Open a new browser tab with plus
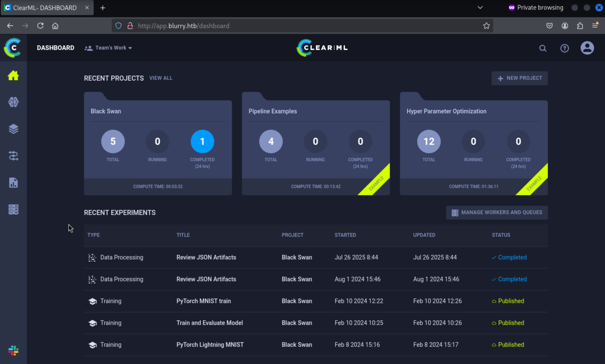The height and width of the screenshot is (364, 605). click(x=103, y=8)
